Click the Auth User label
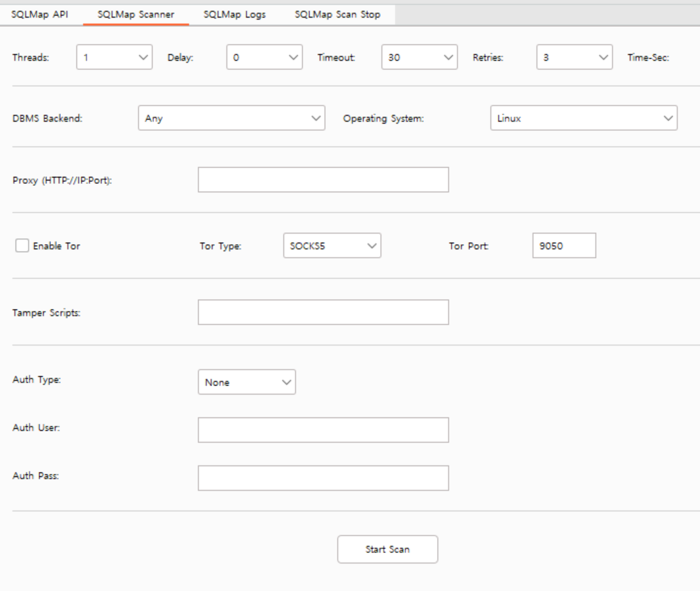Image resolution: width=700 pixels, height=591 pixels. (36, 427)
